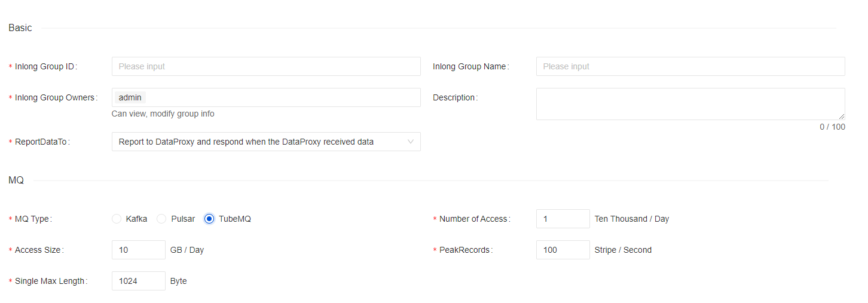Screen dimensions: 868x303
Task: Focus the Access Size value field
Action: [x=138, y=250]
